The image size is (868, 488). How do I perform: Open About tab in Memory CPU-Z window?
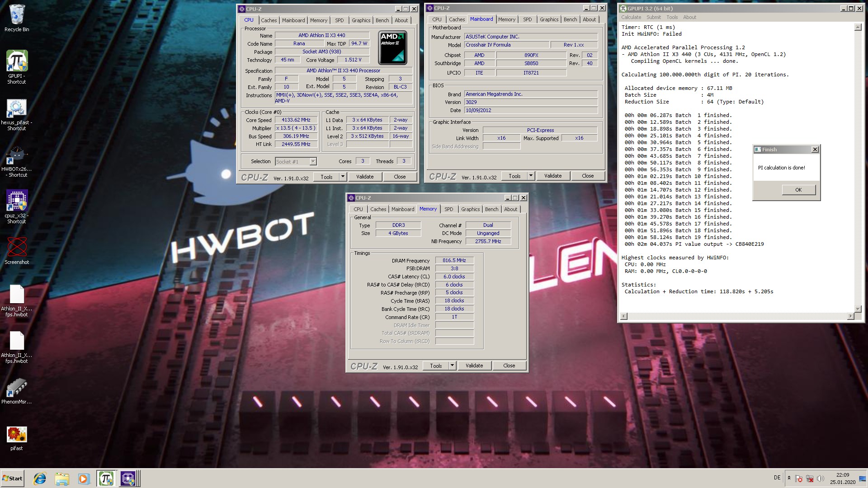(x=510, y=209)
